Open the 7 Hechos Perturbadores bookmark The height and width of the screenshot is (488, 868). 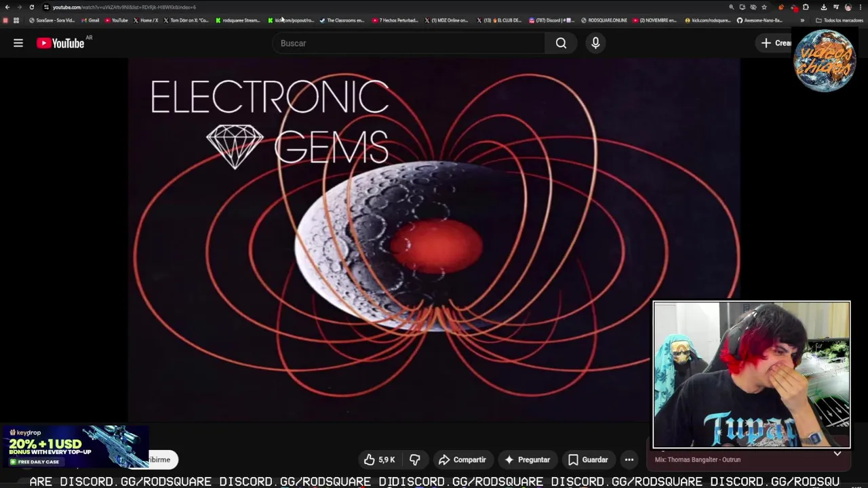pos(395,20)
